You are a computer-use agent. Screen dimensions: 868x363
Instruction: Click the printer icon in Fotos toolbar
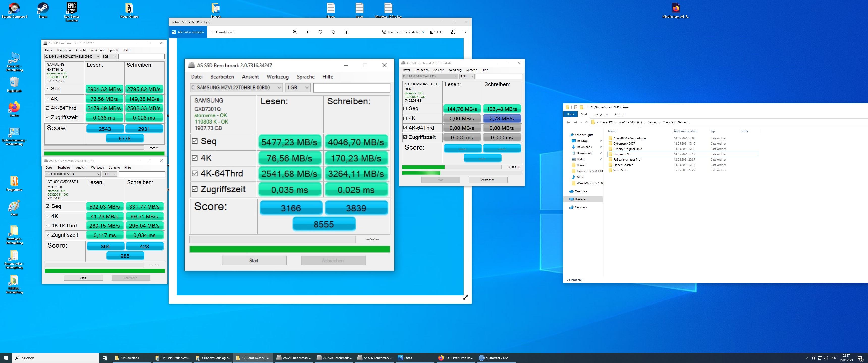453,32
